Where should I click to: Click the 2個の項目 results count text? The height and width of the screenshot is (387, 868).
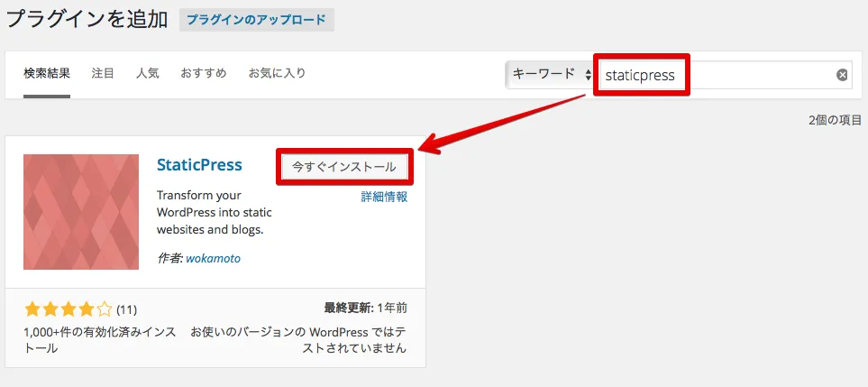pyautogui.click(x=835, y=119)
